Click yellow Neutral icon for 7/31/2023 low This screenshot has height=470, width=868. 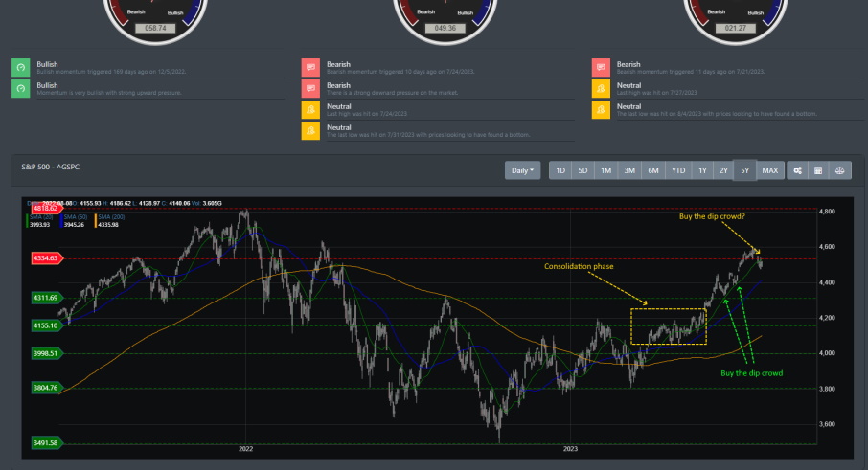(310, 130)
